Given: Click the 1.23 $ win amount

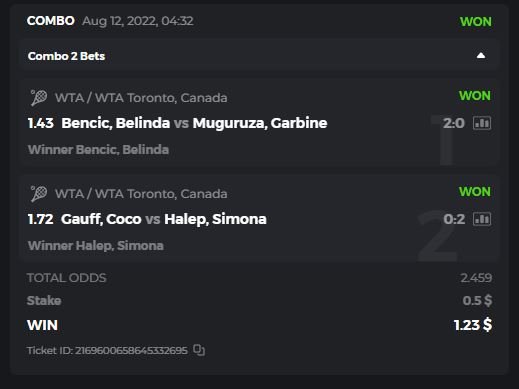Looking at the screenshot, I should pyautogui.click(x=473, y=325).
